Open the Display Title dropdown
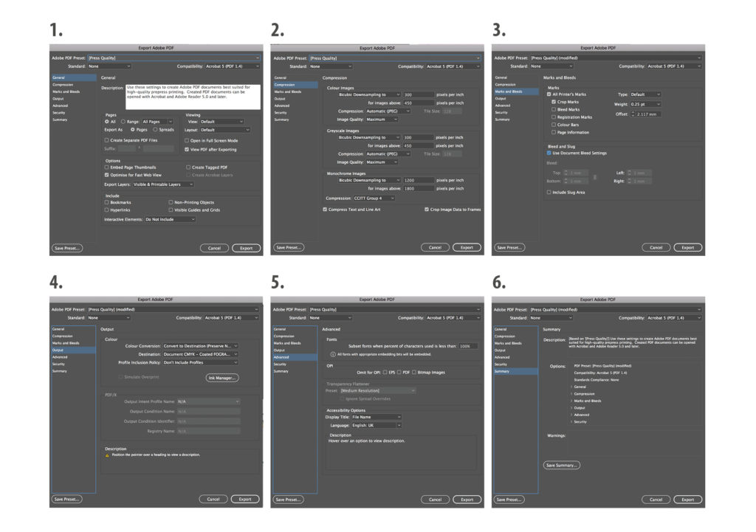 coord(377,418)
